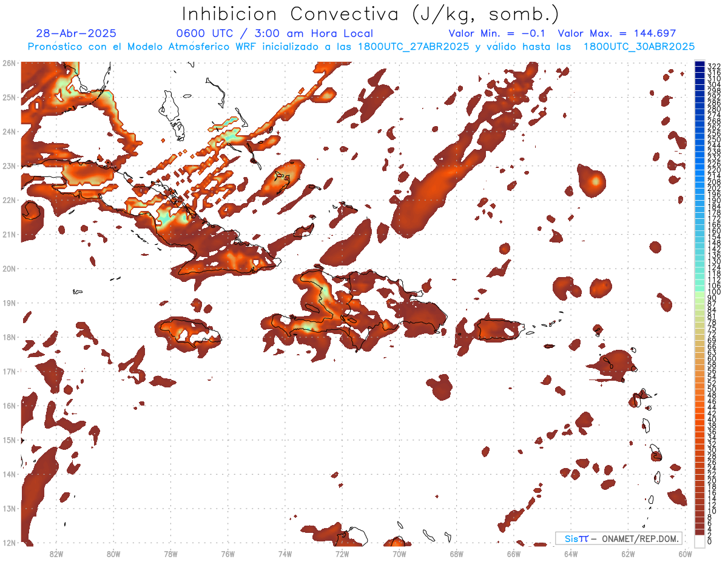Click the '21N' latitude label

8,234
